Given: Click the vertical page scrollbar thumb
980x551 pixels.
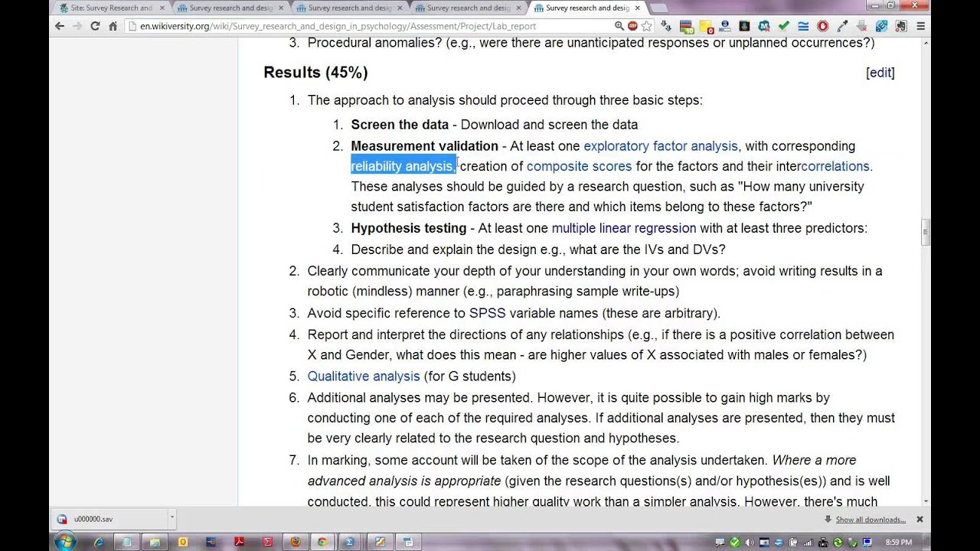Looking at the screenshot, I should point(926,232).
